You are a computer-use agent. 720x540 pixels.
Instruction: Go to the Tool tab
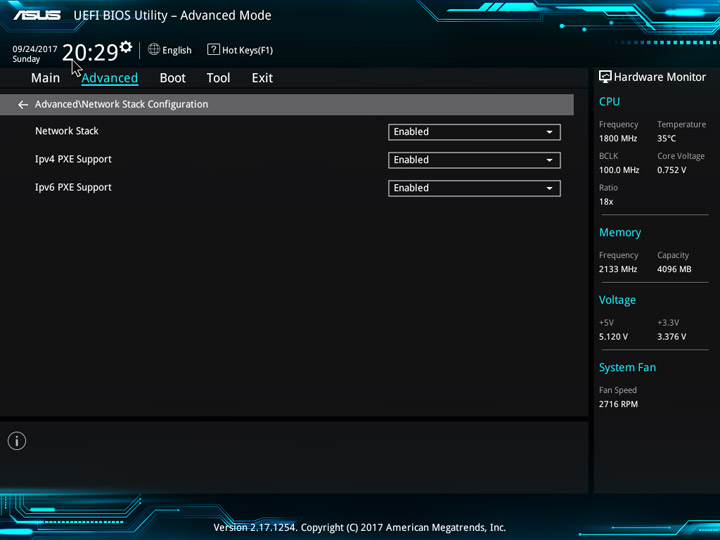218,78
